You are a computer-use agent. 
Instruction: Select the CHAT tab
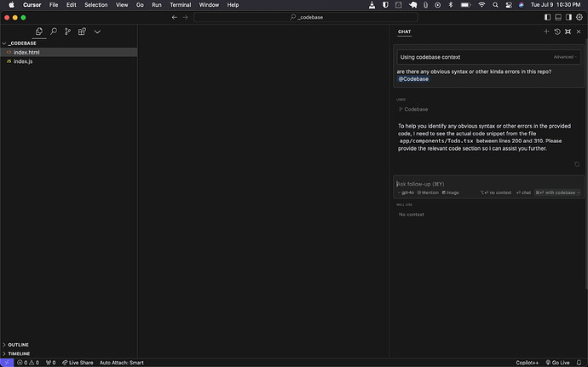click(x=404, y=32)
